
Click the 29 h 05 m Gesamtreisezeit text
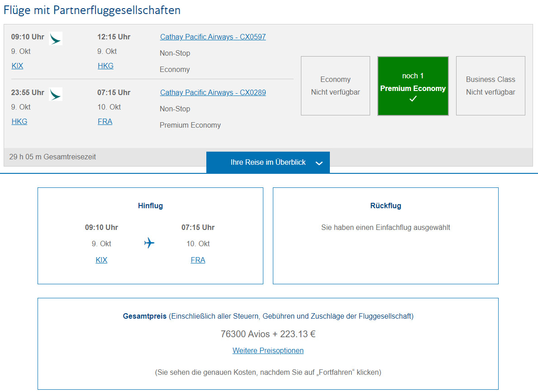52,157
